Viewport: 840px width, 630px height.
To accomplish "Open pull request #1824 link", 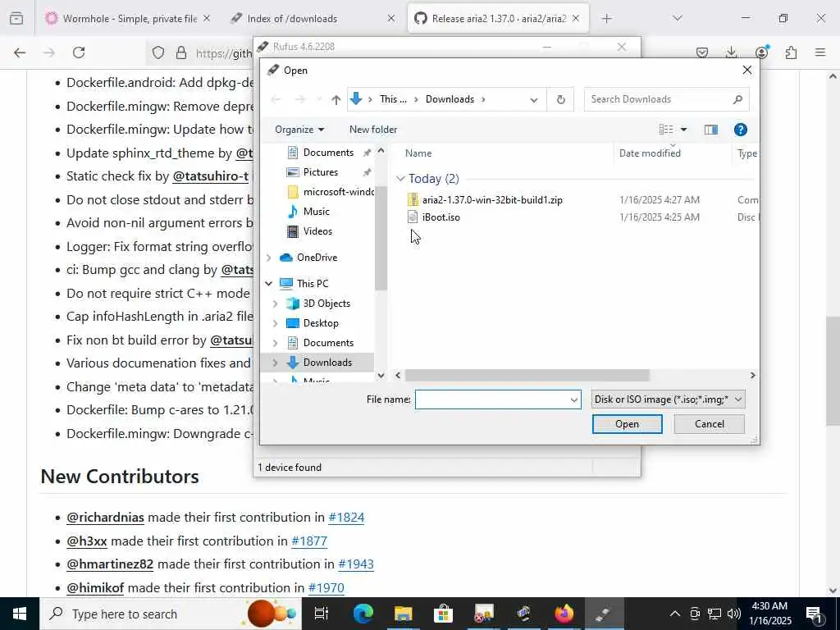I will click(x=346, y=518).
